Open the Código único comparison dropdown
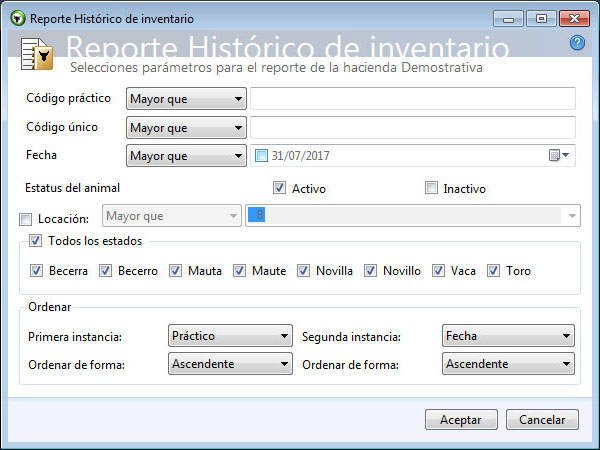The width and height of the screenshot is (600, 450). 186,128
